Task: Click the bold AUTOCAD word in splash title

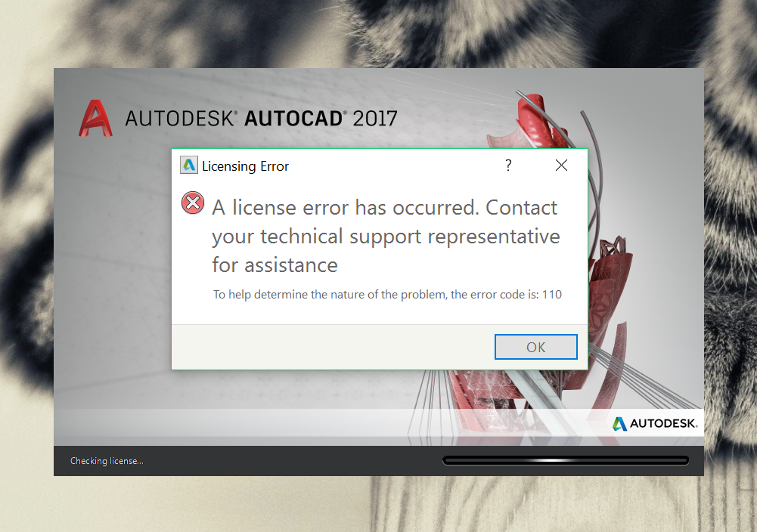Action: (x=294, y=119)
